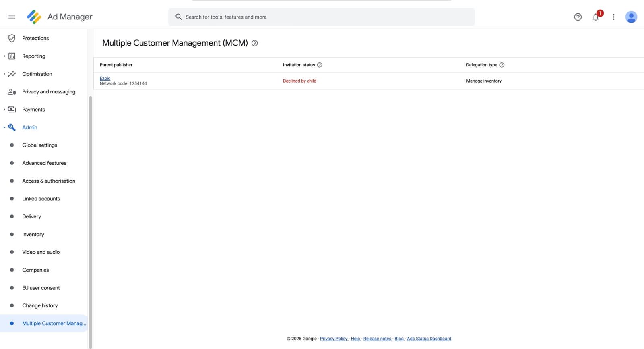
Task: Expand the Payments section arrow
Action: 4,110
